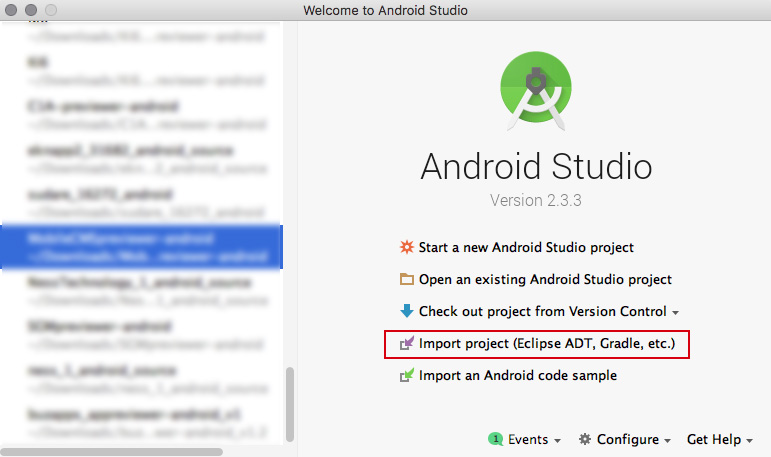Click the green arrow Import code sample icon
771x457 pixels.
(x=406, y=376)
